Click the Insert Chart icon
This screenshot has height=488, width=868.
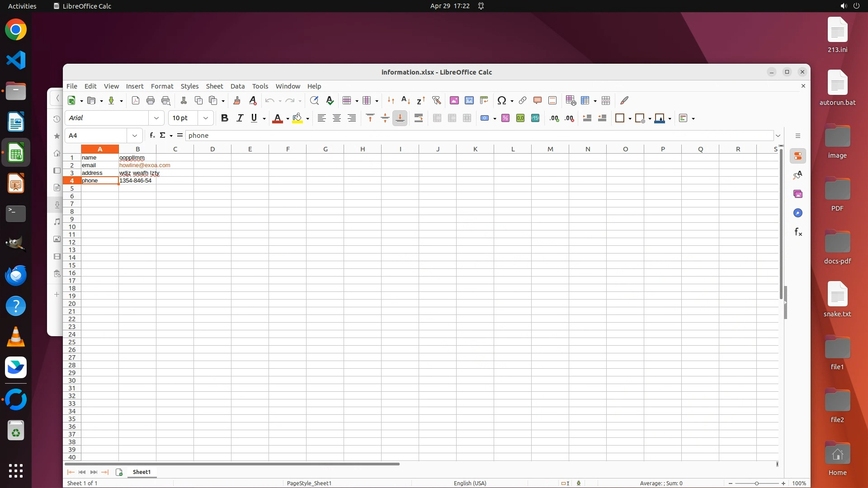point(469,100)
